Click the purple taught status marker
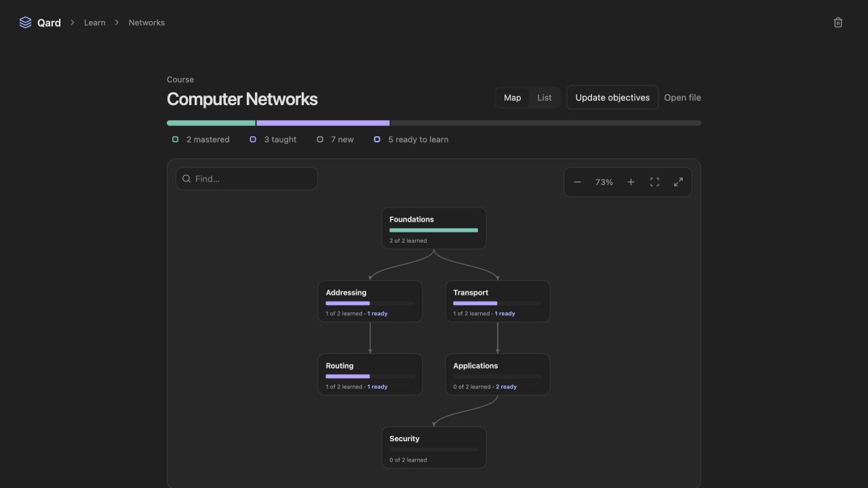Viewport: 868px width, 488px height. 253,140
